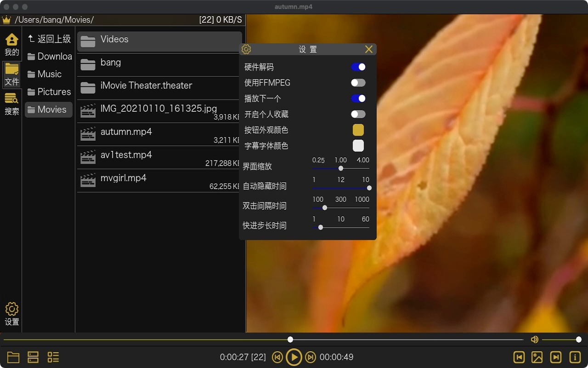
Task: Open the 搜索 search sidebar icon
Action: pyautogui.click(x=11, y=104)
